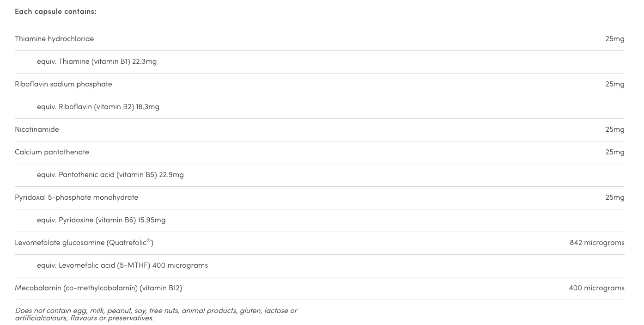Click the 25mg amount beside Nicotinamide
Screen dimensions: 644x325
[614, 129]
